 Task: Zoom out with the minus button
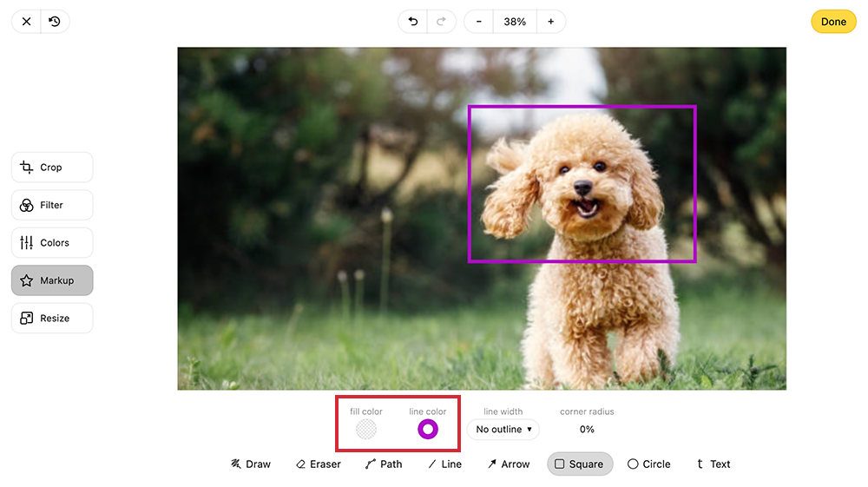[479, 22]
